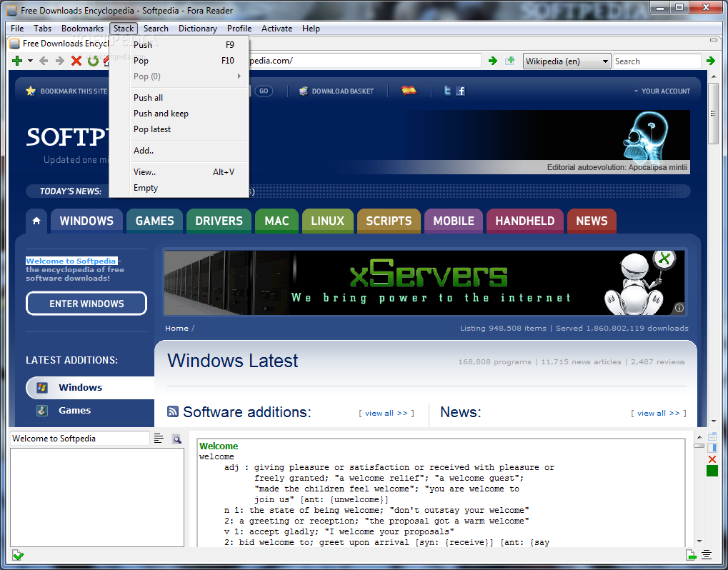Click the xServers banner ad
The height and width of the screenshot is (570, 728).
(x=424, y=283)
